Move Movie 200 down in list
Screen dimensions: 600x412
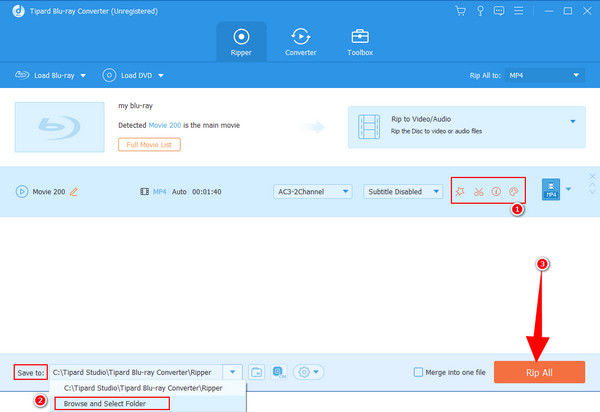click(592, 191)
